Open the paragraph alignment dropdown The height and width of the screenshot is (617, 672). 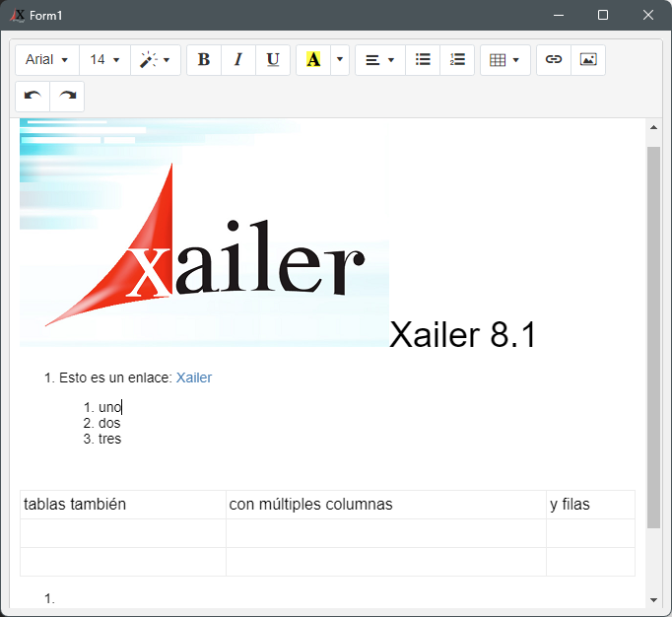pos(380,59)
